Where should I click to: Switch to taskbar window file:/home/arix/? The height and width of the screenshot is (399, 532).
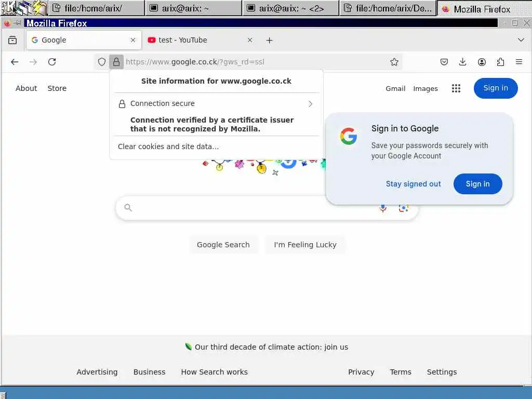(97, 8)
